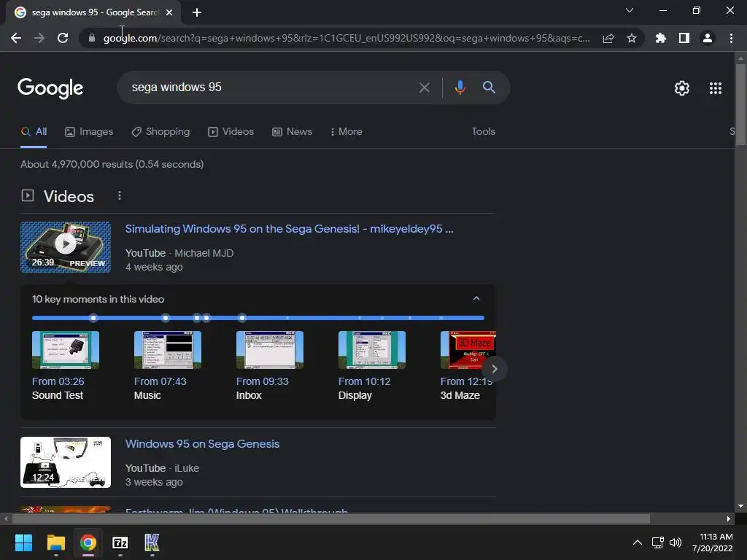Close the sega windows 95 tab
Viewport: 747px width, 560px height.
click(x=169, y=12)
